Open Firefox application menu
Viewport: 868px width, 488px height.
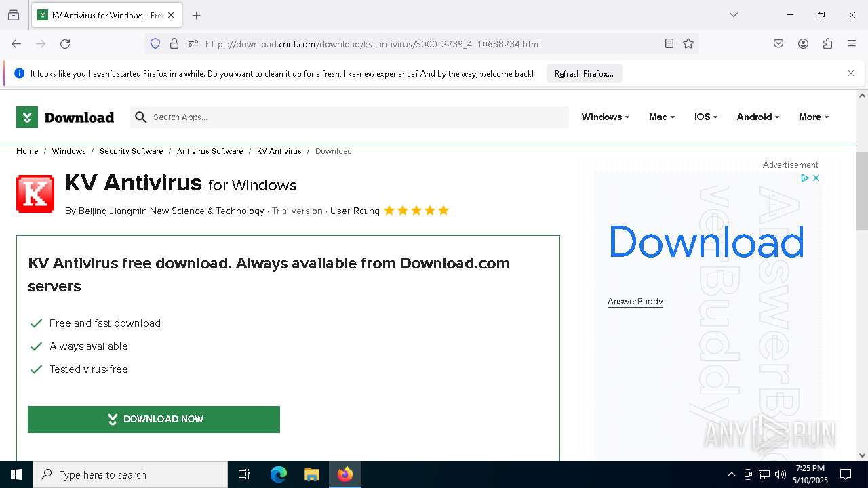pyautogui.click(x=852, y=43)
